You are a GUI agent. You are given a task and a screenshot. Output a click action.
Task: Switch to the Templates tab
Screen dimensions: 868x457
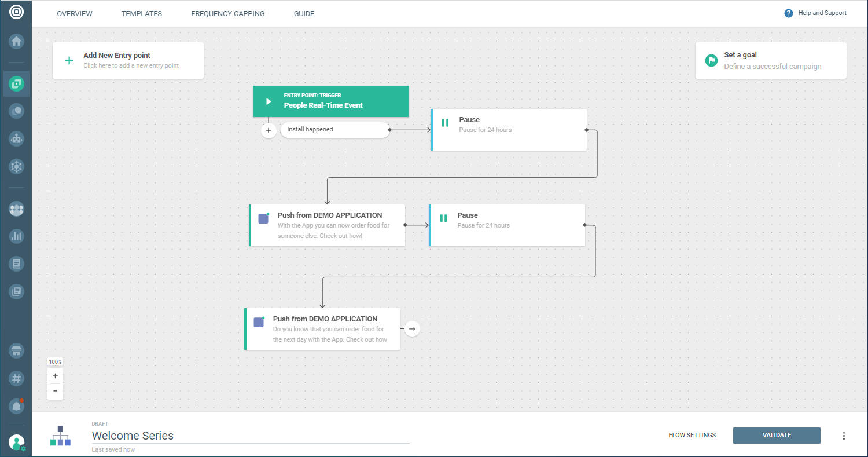(142, 14)
